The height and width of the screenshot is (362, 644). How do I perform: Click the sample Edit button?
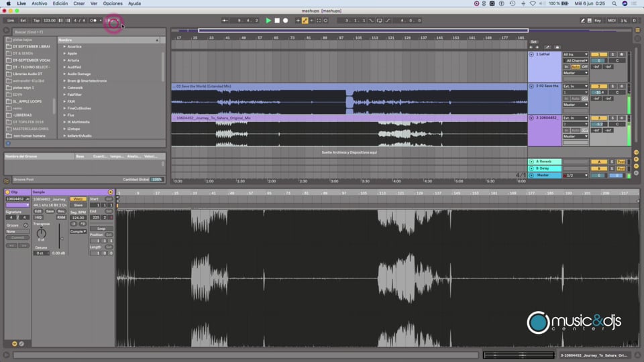[x=38, y=211]
